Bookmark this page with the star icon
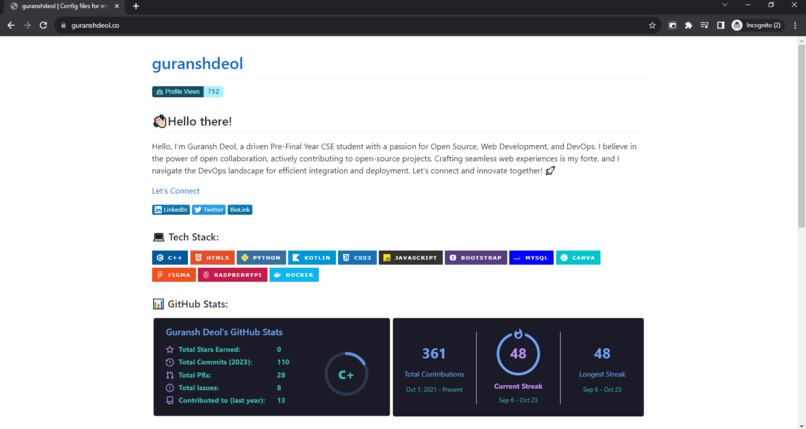The height and width of the screenshot is (429, 806). 652,25
